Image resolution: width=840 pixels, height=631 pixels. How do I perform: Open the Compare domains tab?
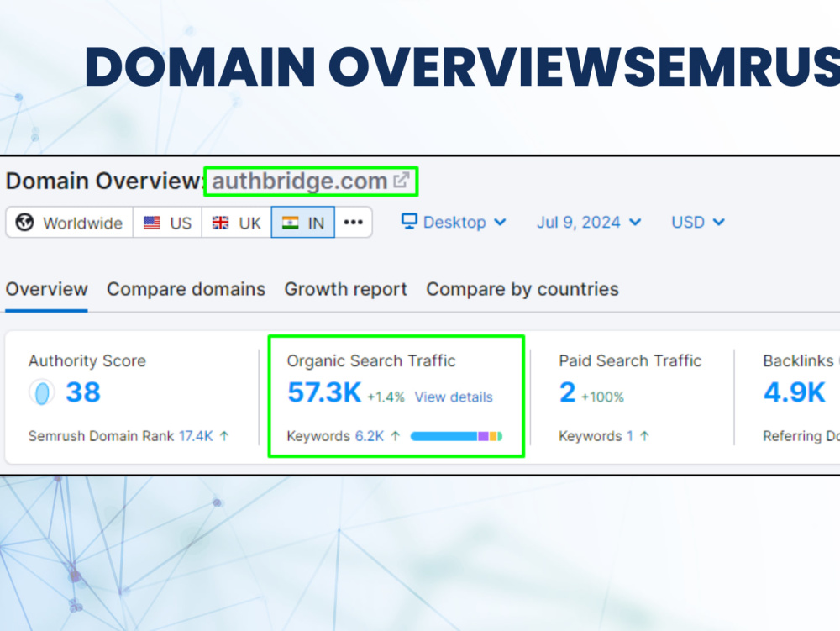186,289
